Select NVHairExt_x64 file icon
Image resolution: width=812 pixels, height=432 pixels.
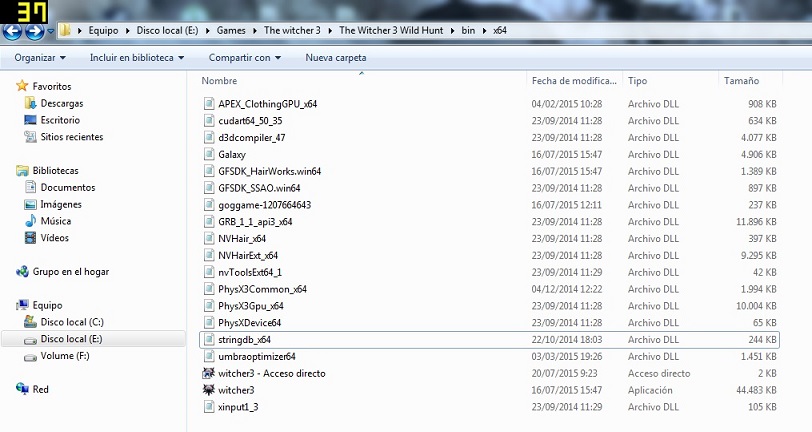tap(209, 255)
